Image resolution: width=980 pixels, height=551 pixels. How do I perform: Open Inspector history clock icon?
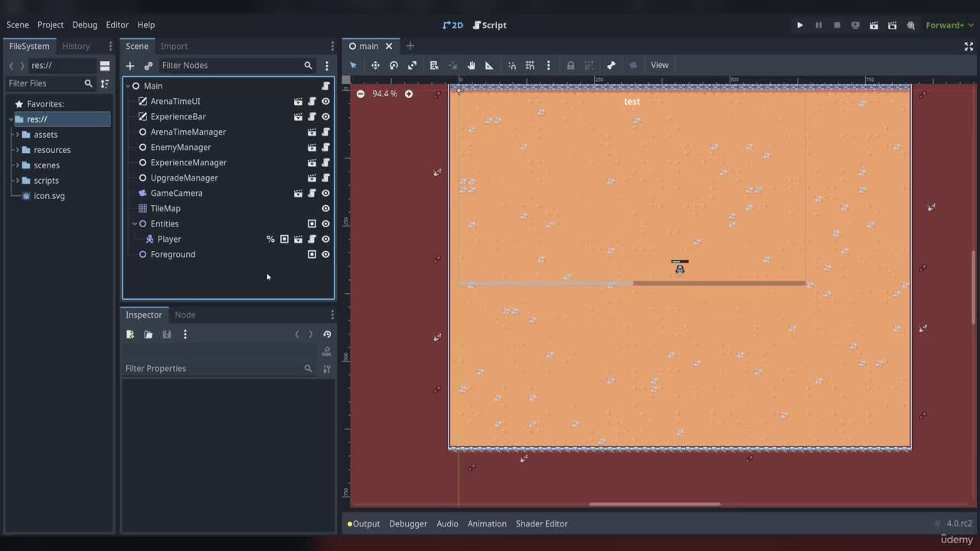click(x=327, y=334)
